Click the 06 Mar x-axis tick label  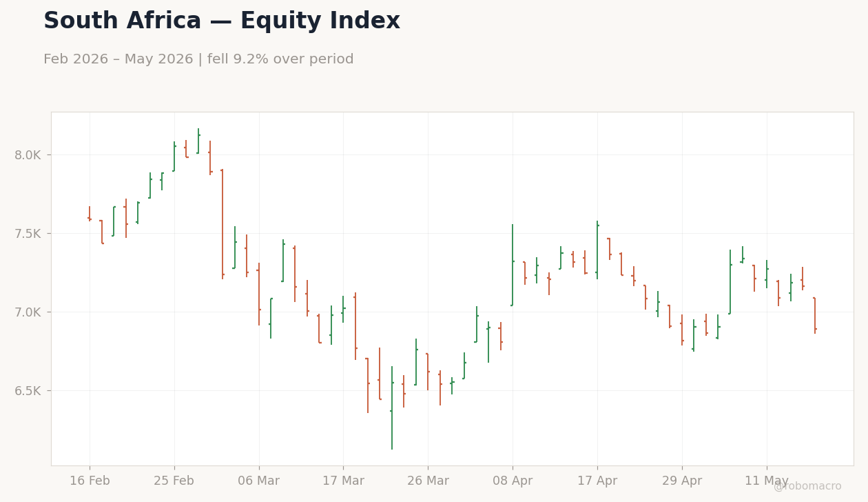(x=259, y=481)
